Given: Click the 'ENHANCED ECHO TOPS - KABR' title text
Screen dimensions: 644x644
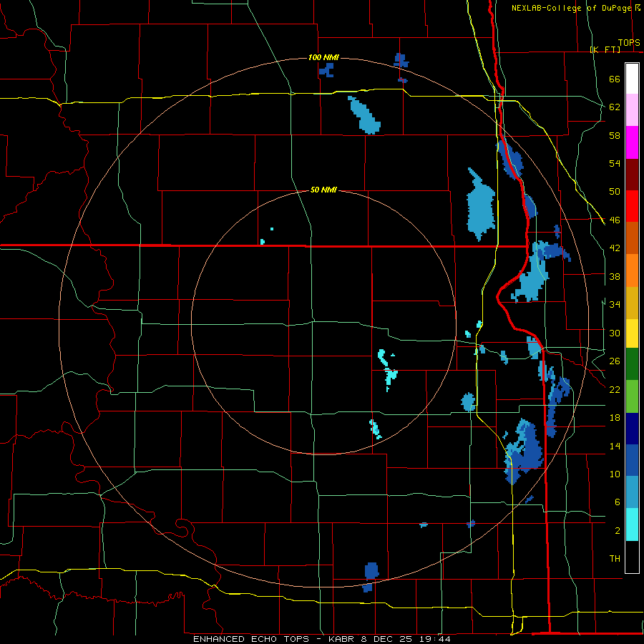Looking at the screenshot, I should click(x=273, y=639).
